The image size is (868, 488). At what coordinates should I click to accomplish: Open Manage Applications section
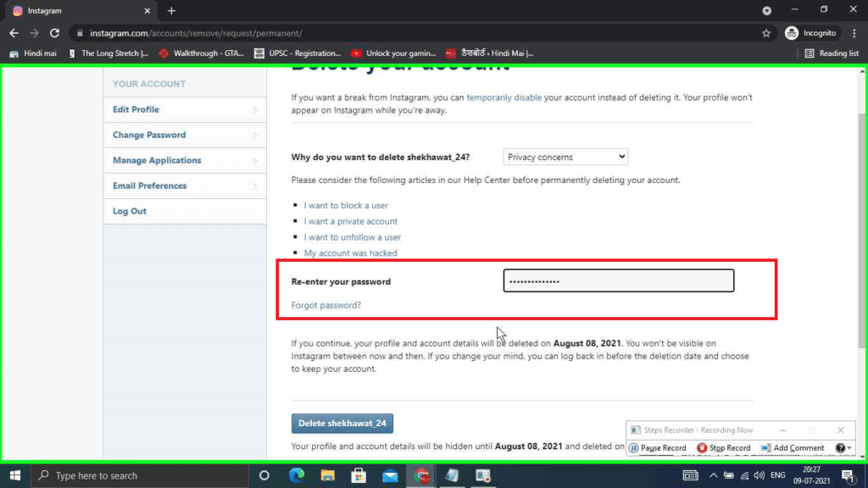[184, 160]
